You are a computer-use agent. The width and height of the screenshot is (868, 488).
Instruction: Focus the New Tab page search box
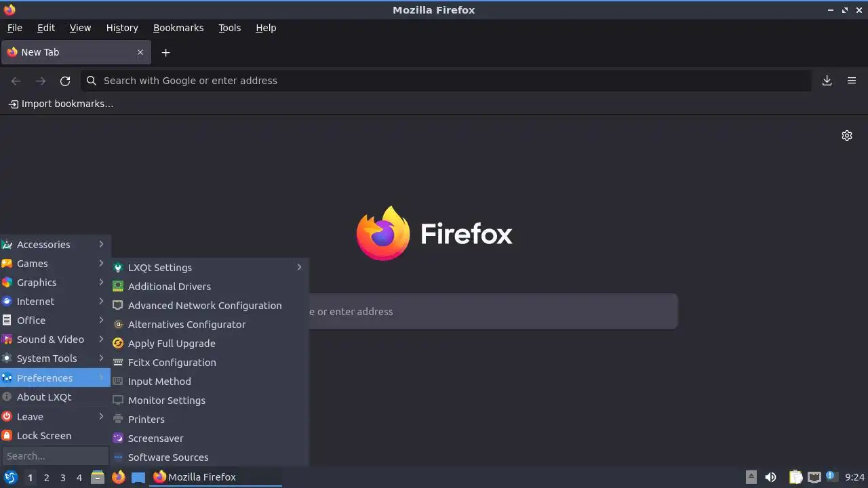click(x=493, y=312)
